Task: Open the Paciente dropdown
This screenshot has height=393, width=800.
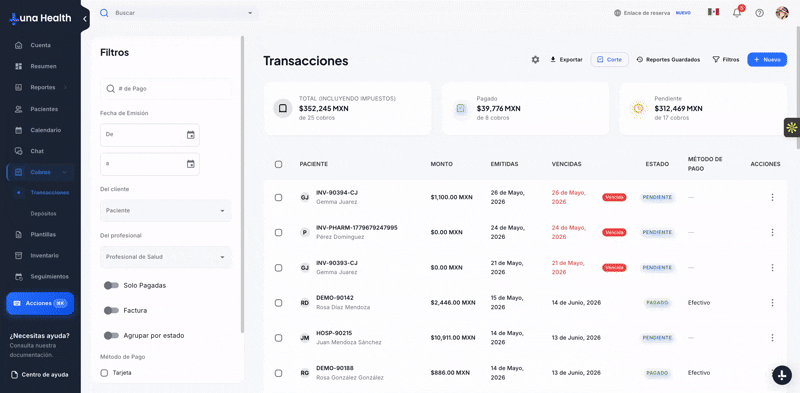Action: pos(166,210)
